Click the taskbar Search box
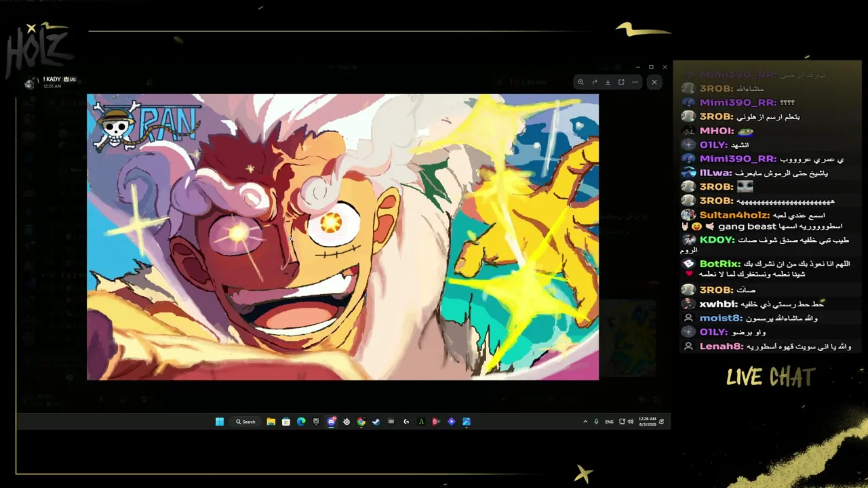Image resolution: width=868 pixels, height=488 pixels. pos(246,422)
